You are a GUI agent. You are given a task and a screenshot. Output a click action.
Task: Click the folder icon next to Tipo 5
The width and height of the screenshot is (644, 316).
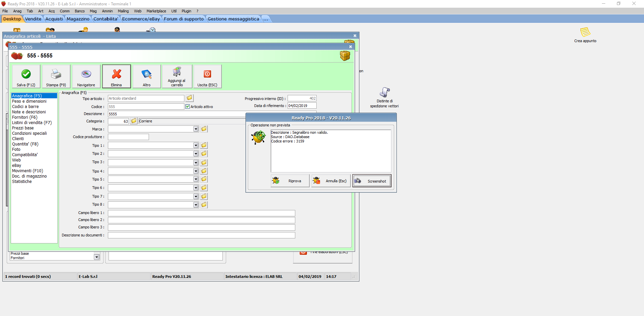(x=204, y=179)
